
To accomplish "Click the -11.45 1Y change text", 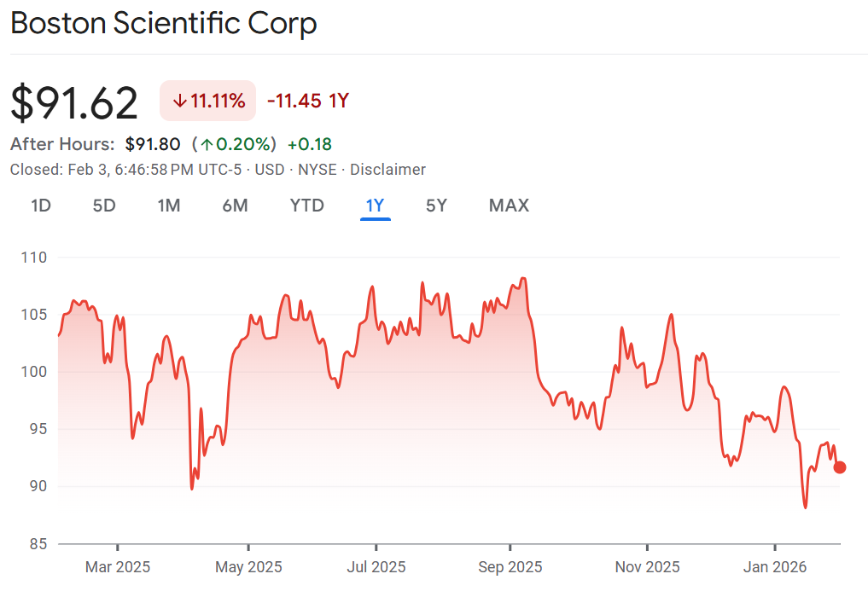I will tap(308, 101).
